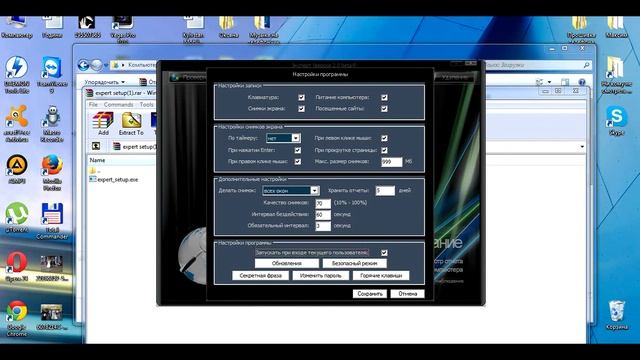Open DAEMON Tools Lite desktop shortcut

pyautogui.click(x=16, y=75)
